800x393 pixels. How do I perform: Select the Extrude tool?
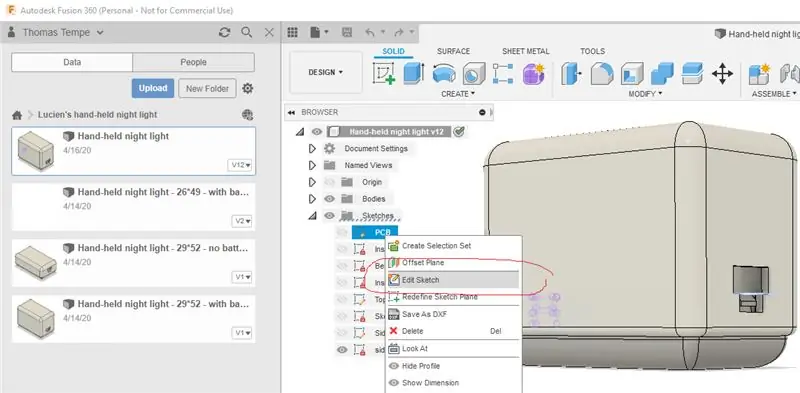414,73
